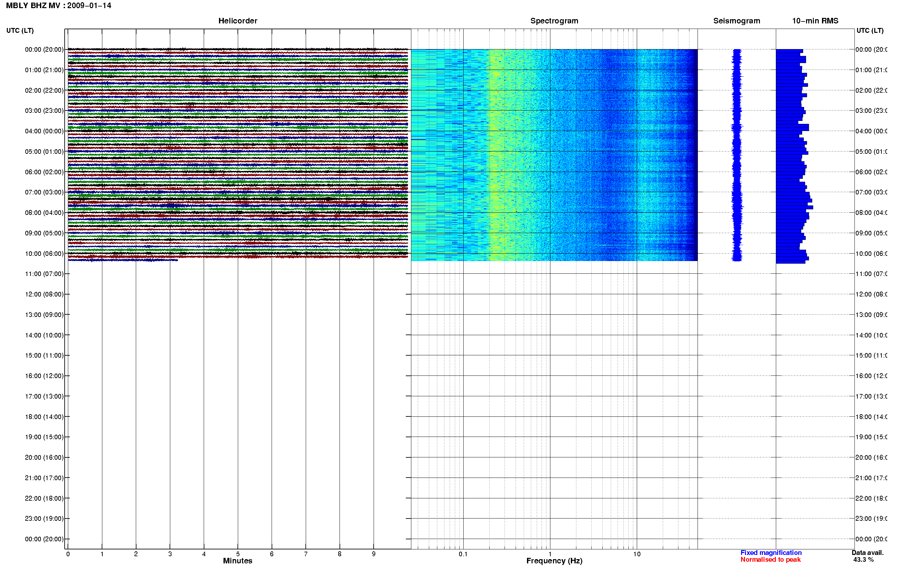This screenshot has height=578, width=924.
Task: Click the 5 tick on the Minutes axis
Action: coord(238,554)
